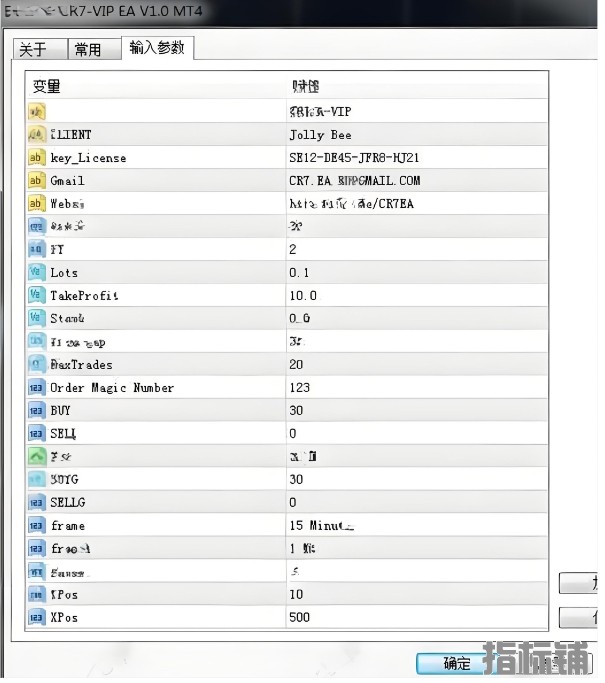
Task: Click the icon next to TakeProfit
Action: click(x=36, y=296)
